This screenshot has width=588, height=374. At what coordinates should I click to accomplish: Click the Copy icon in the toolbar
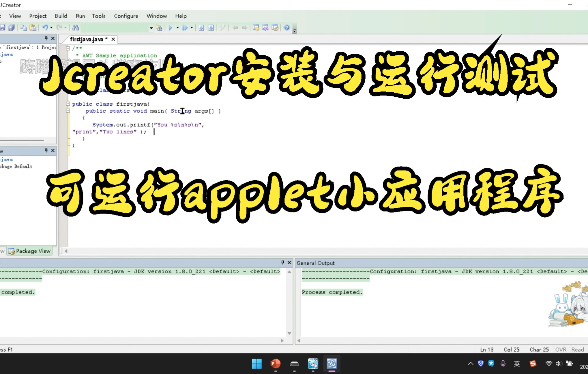coord(23,28)
